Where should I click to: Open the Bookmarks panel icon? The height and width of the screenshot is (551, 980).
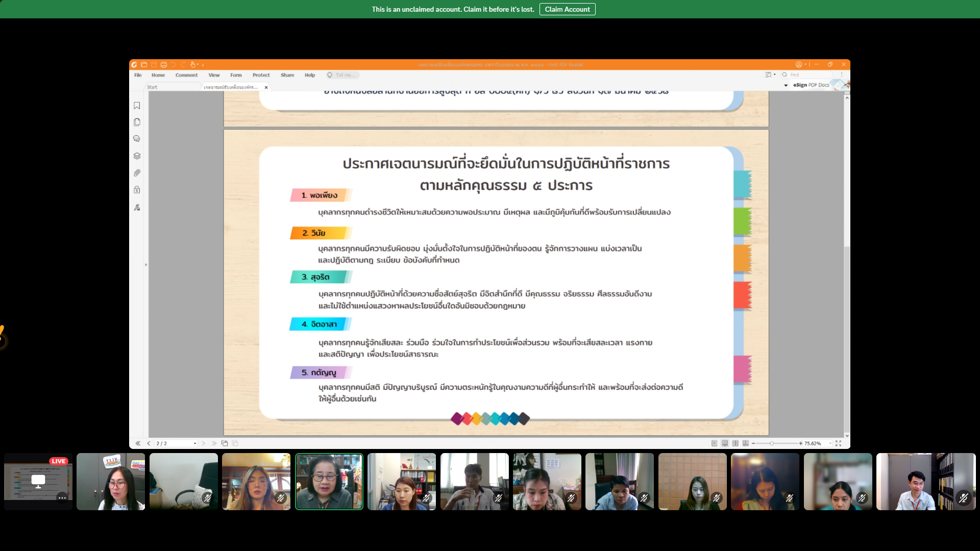pos(137,106)
